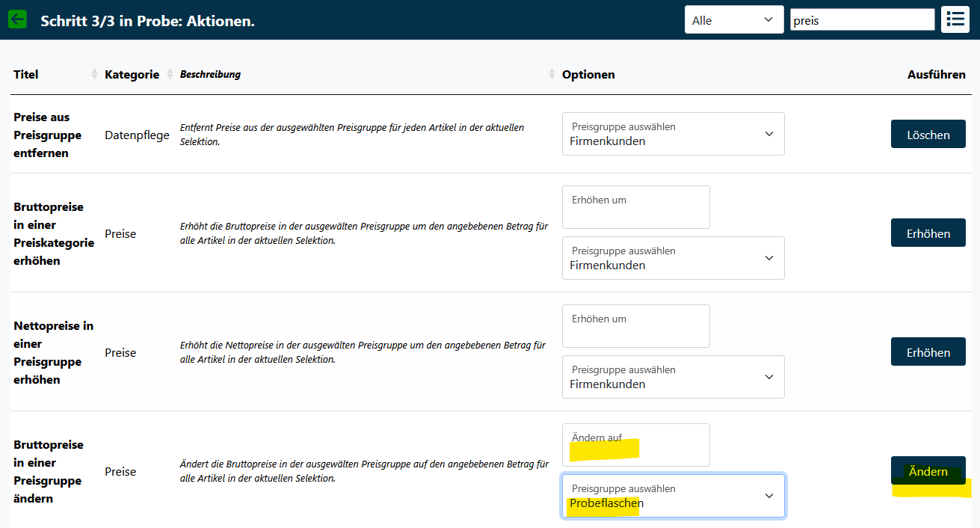
Task: Click Erhöhen button in the Bruttopreise row
Action: pos(928,233)
